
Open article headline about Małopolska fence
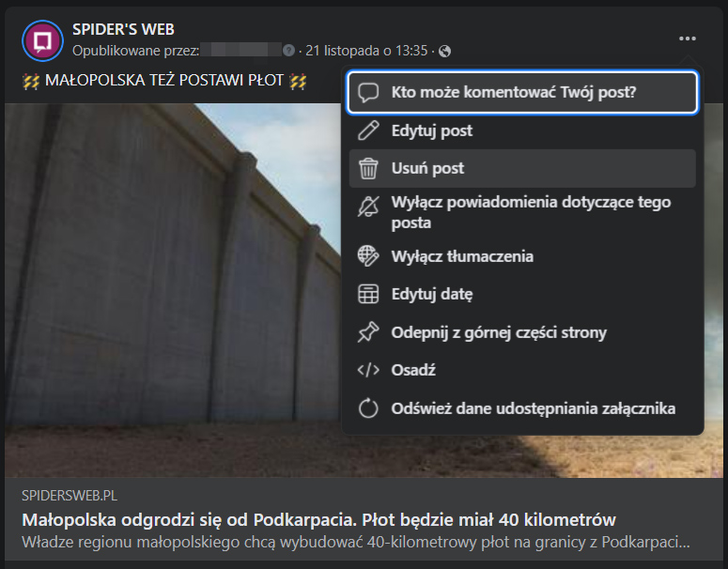[x=319, y=520]
